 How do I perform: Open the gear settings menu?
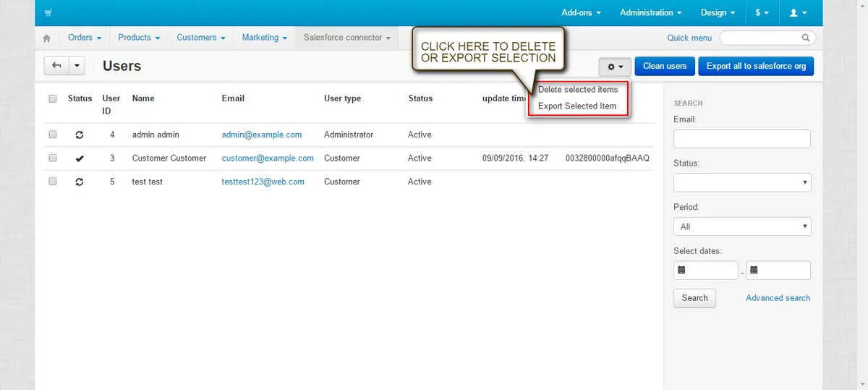[x=615, y=67]
